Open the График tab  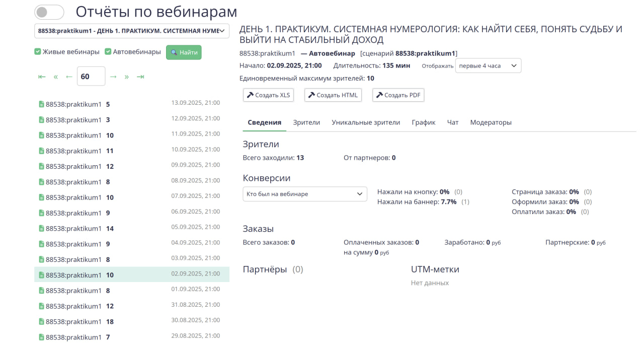(x=423, y=122)
